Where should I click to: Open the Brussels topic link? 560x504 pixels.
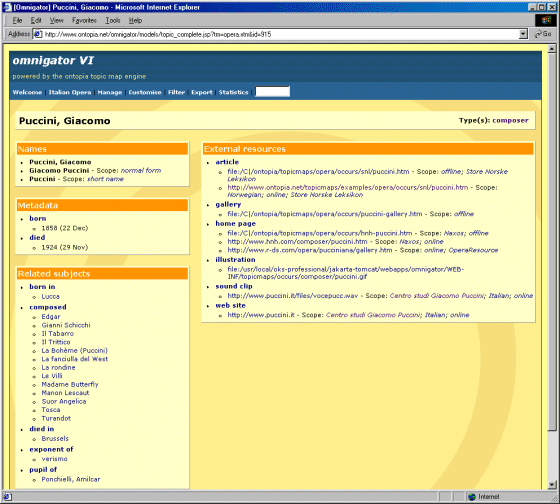click(55, 439)
